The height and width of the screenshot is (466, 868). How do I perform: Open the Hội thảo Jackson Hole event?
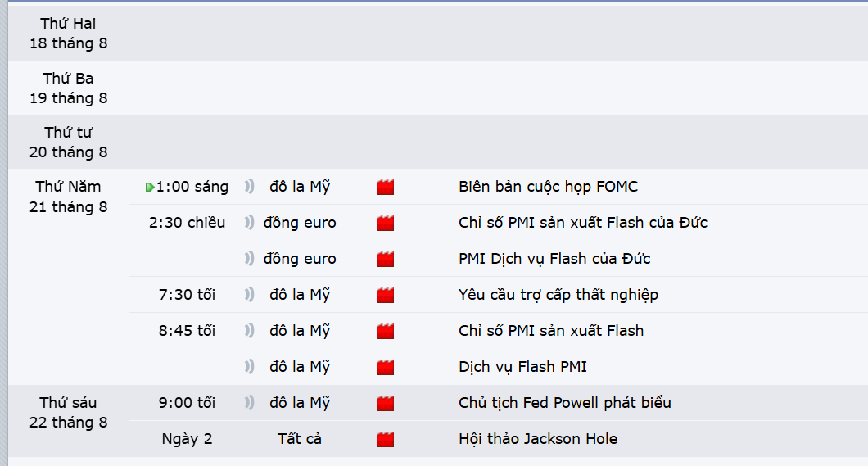click(537, 439)
